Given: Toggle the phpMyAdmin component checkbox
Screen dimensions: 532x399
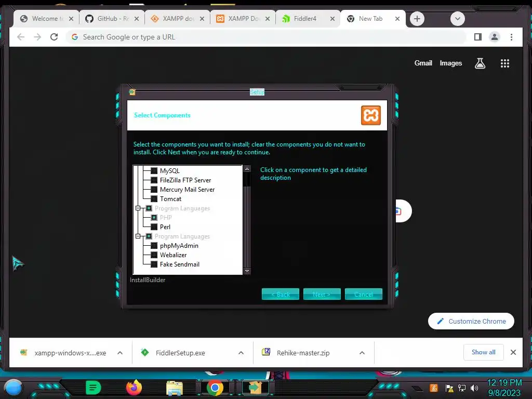Looking at the screenshot, I should click(154, 246).
